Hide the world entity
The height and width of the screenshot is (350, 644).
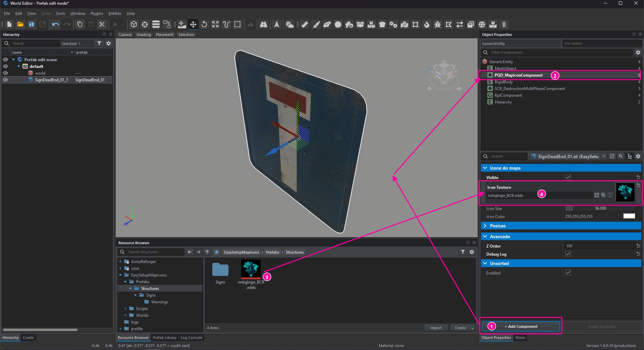click(x=5, y=73)
